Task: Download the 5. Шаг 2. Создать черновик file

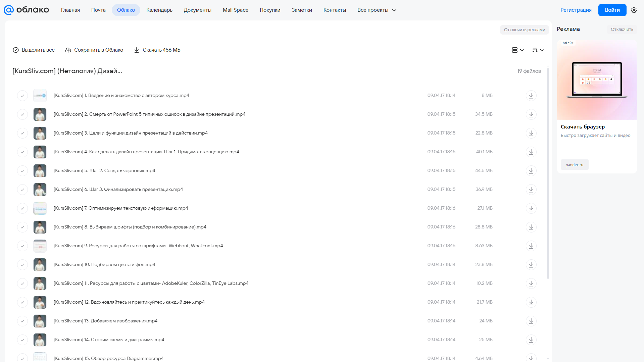Action: 531,171
